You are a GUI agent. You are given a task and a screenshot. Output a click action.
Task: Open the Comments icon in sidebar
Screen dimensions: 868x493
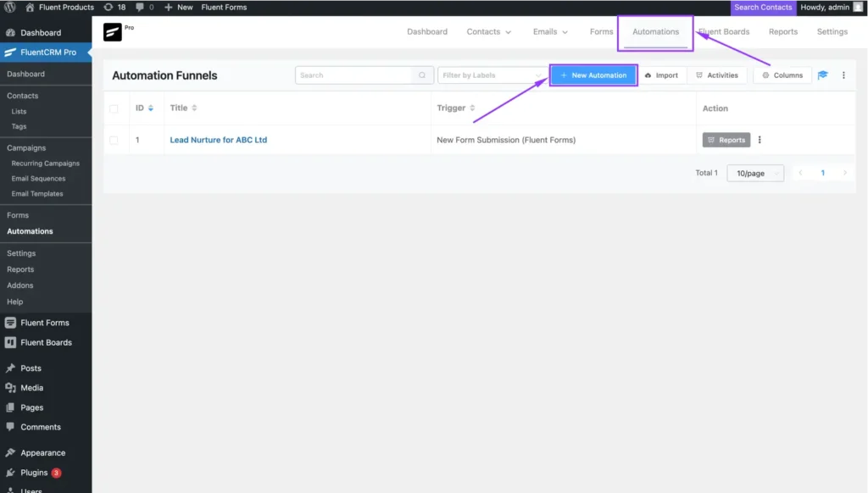10,427
